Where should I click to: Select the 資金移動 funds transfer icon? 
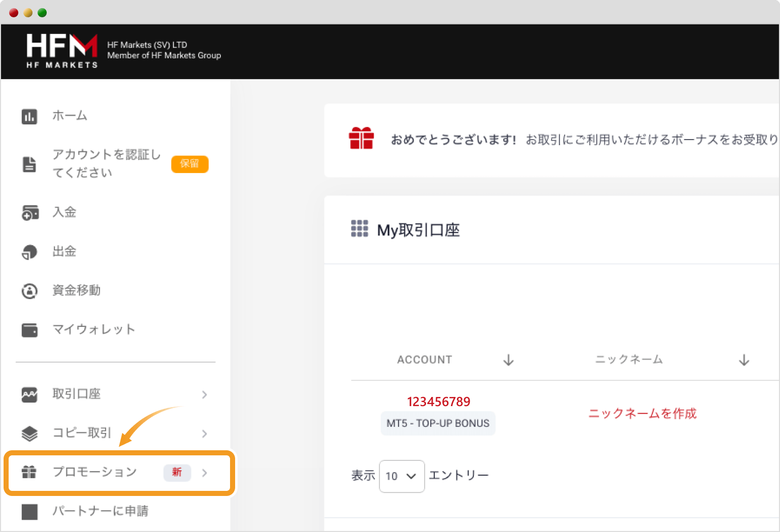[x=29, y=291]
